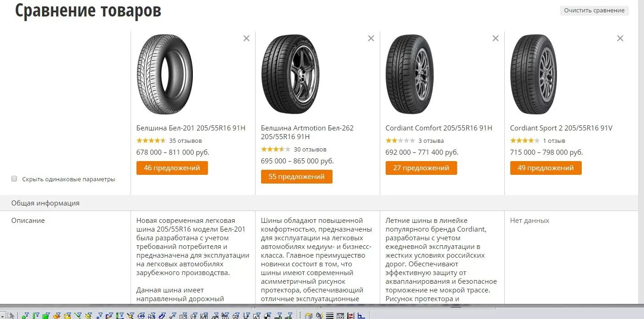Click the red arrows icon in bottom toolbar

[x=351, y=315]
